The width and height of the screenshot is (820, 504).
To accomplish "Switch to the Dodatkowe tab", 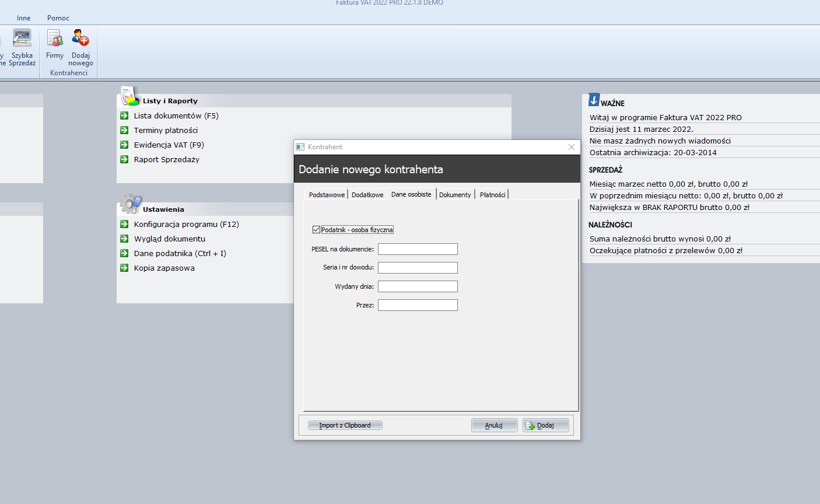I will (x=367, y=195).
